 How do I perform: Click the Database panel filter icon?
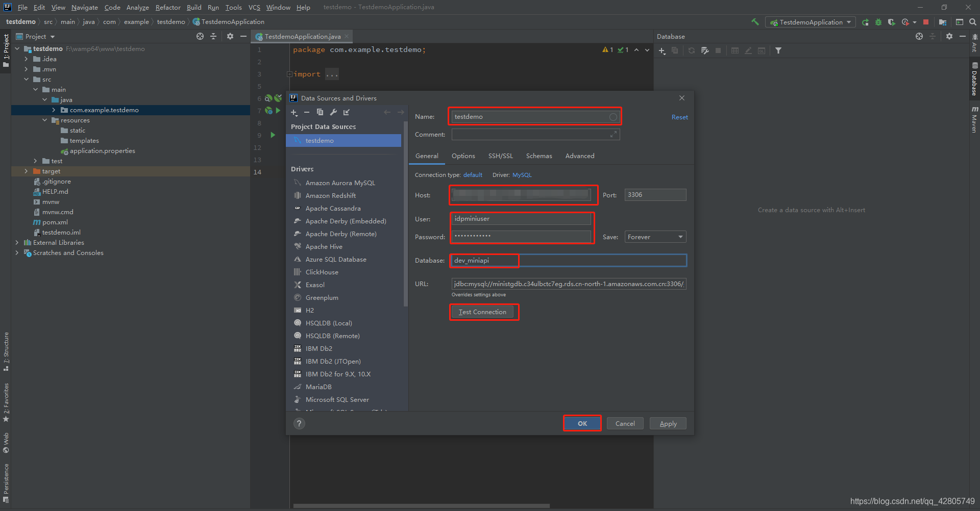pos(778,50)
